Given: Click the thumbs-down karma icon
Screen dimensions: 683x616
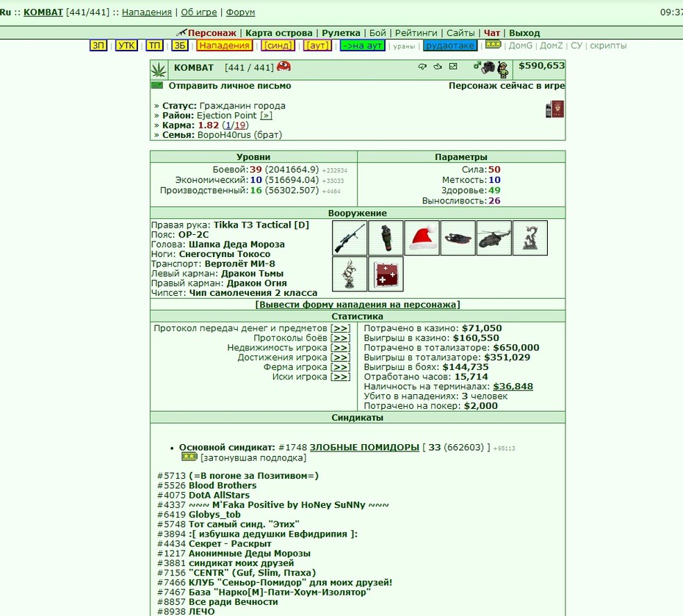Looking at the screenshot, I should pyautogui.click(x=422, y=67).
